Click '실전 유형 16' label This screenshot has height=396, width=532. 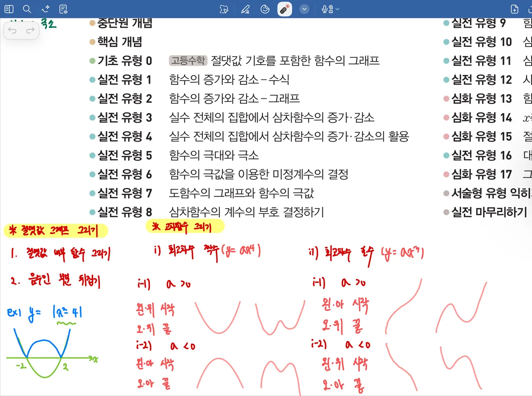(481, 155)
